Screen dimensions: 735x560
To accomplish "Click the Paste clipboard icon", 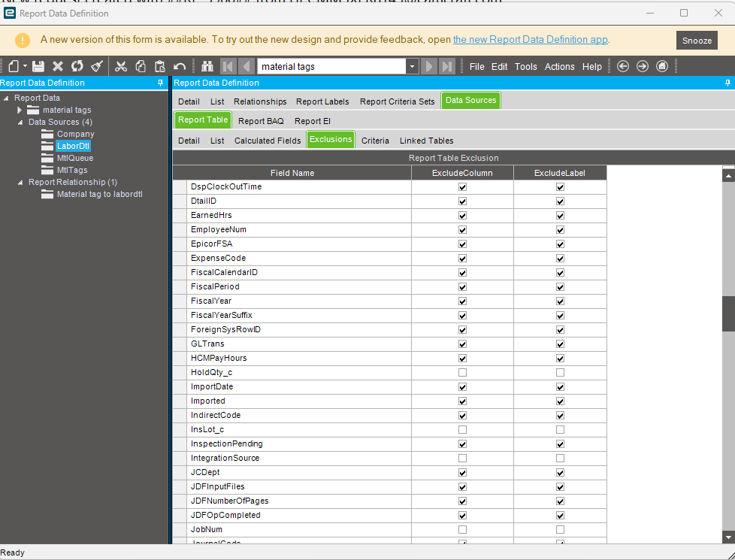I will (160, 67).
